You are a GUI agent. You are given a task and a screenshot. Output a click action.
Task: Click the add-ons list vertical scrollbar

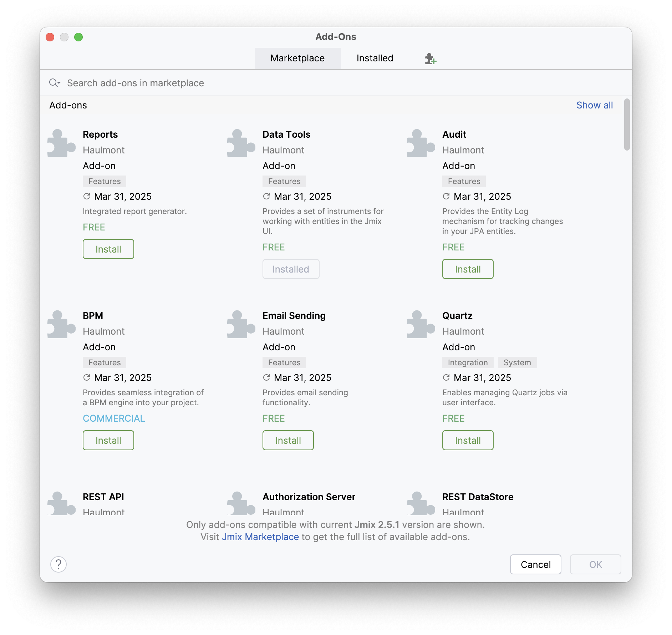[627, 125]
